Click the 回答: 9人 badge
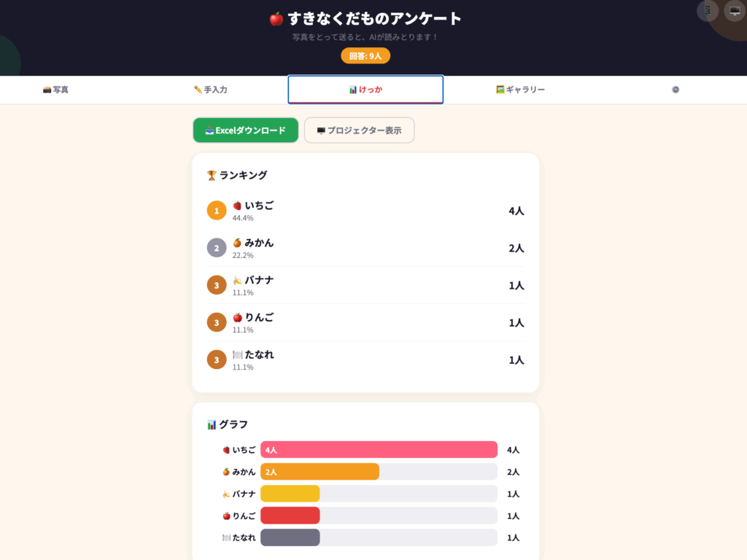This screenshot has width=747, height=560. click(x=365, y=55)
